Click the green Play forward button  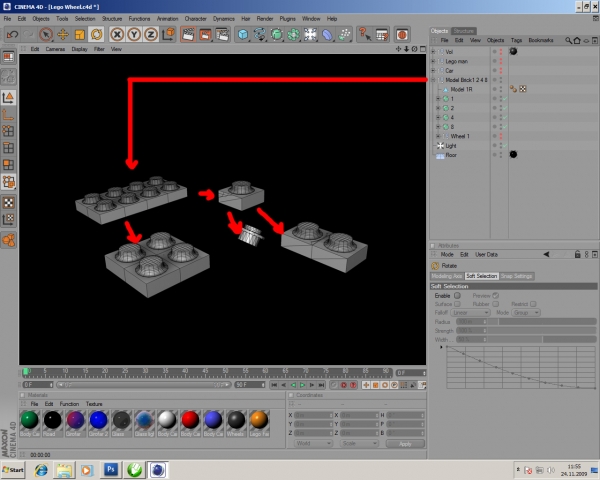pos(302,385)
